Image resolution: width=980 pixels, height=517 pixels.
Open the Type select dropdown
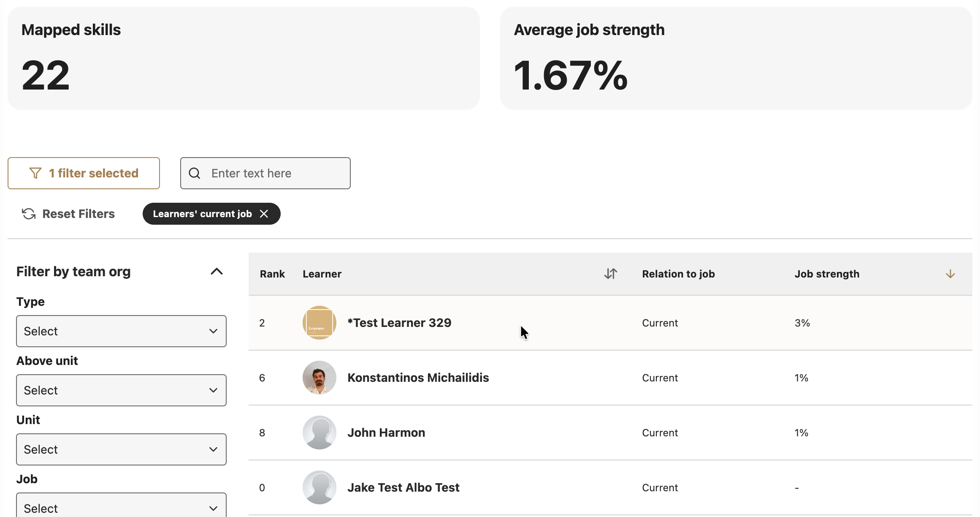click(x=121, y=331)
